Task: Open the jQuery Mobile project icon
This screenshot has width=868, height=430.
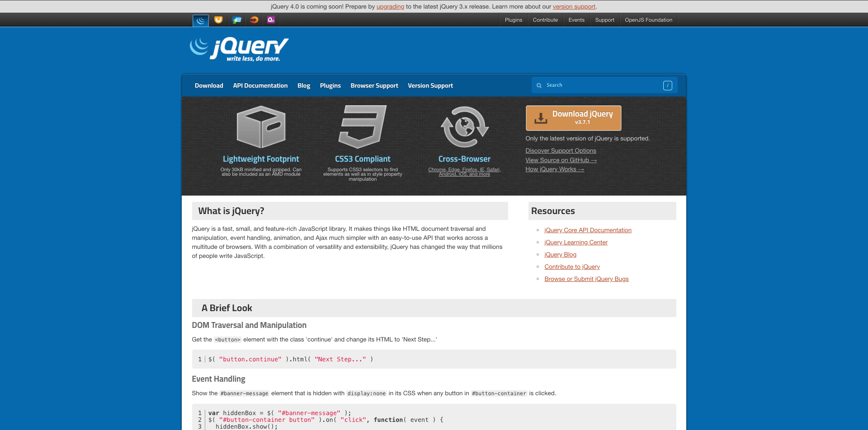Action: pos(236,20)
